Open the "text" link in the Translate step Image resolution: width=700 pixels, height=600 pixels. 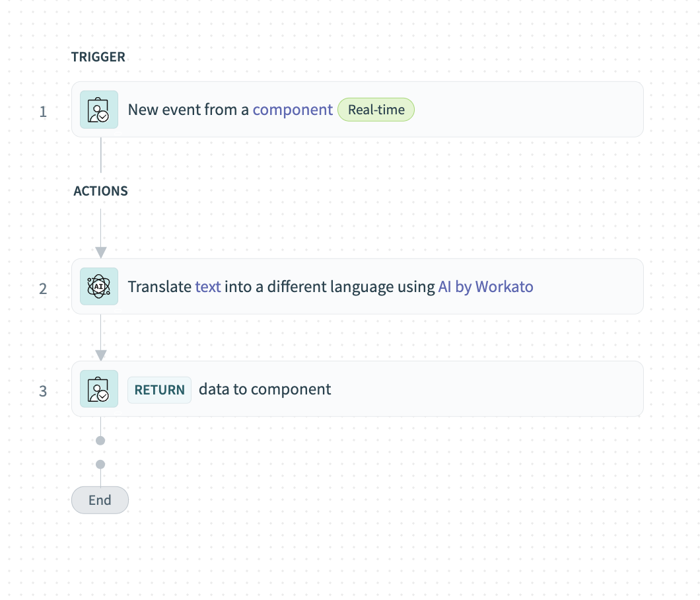coord(209,287)
